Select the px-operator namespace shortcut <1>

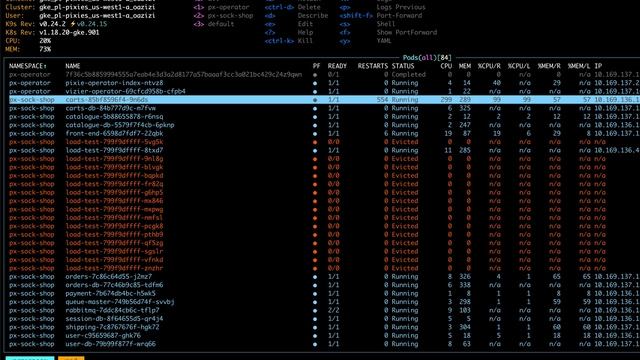221,7
